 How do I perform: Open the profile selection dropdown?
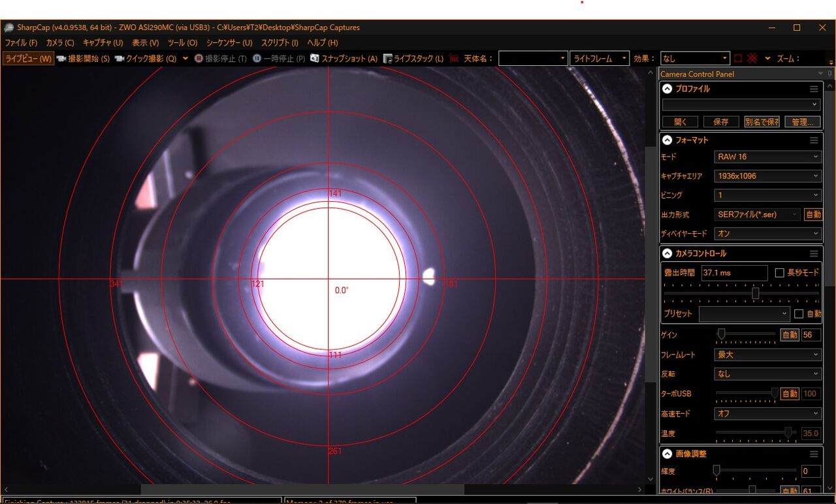tap(741, 104)
